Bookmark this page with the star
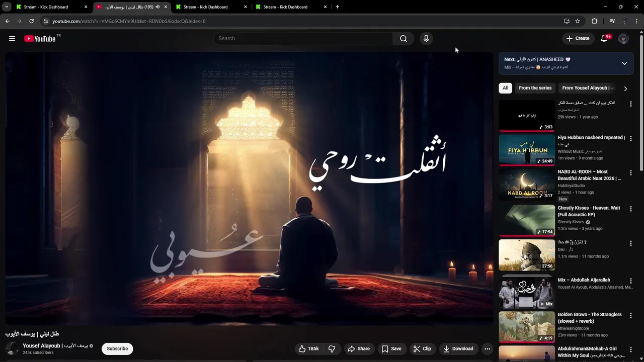The image size is (644, 362). coord(578,21)
